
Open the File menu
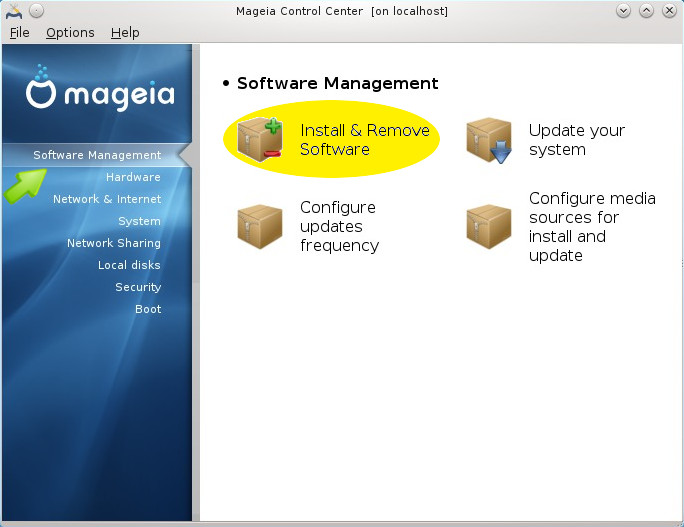[x=20, y=33]
